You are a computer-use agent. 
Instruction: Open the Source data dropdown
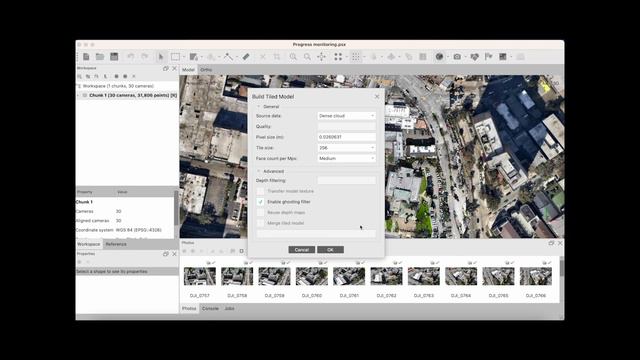pos(347,116)
